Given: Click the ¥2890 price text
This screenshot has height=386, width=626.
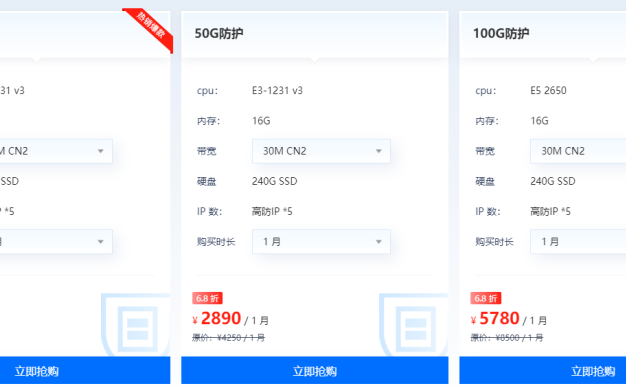Looking at the screenshot, I should [216, 319].
